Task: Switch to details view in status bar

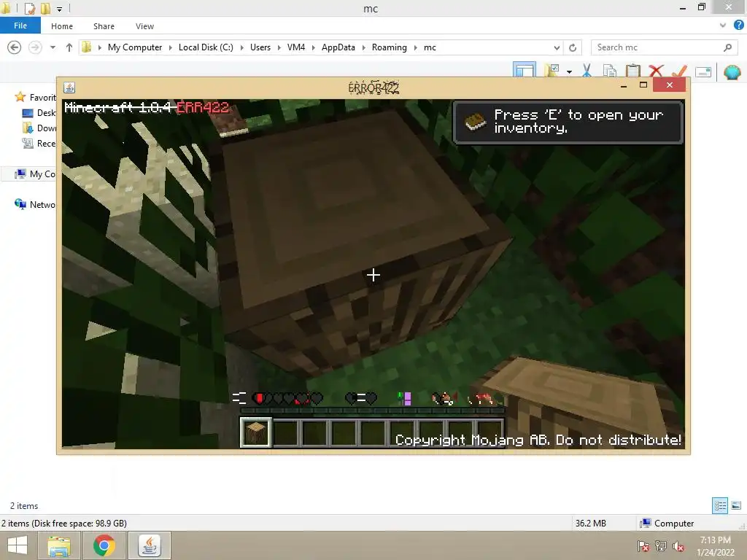Action: pos(720,505)
